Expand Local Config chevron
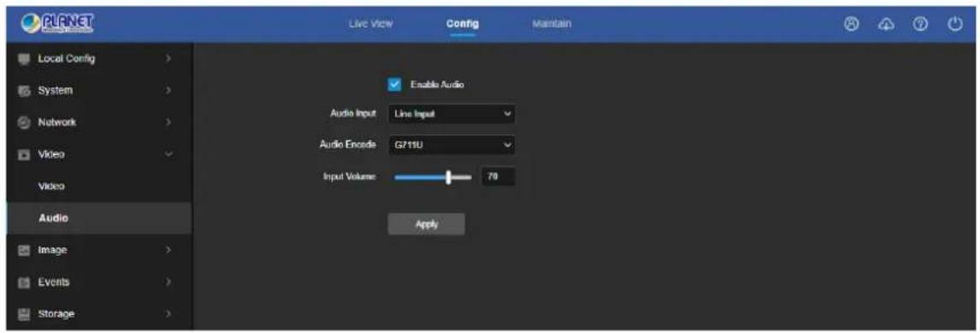980x333 pixels. [168, 59]
